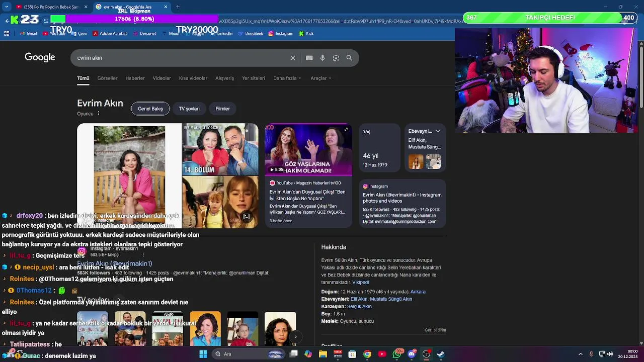Open a new browser tab
Screen dimensions: 644x362
[178, 7]
